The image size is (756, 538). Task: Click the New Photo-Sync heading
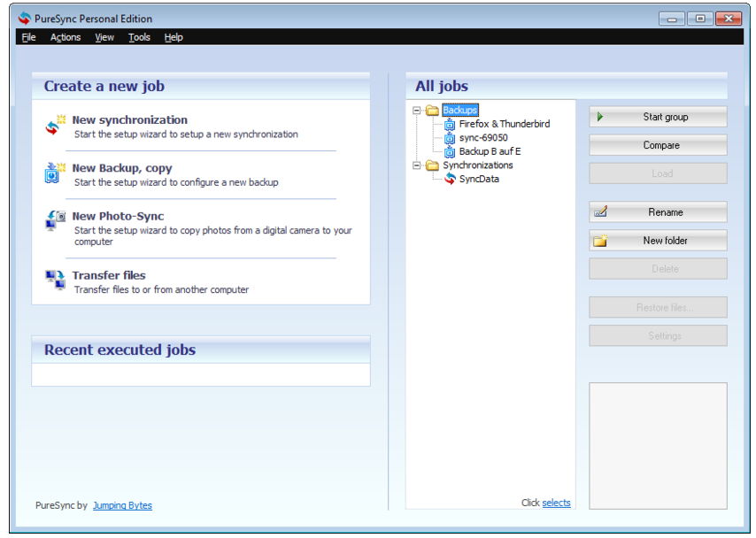click(x=118, y=216)
